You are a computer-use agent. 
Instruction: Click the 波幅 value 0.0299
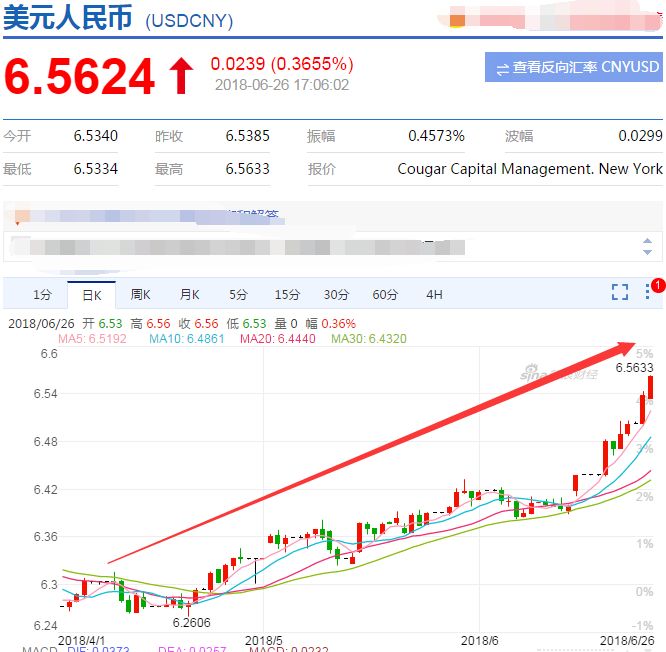640,136
